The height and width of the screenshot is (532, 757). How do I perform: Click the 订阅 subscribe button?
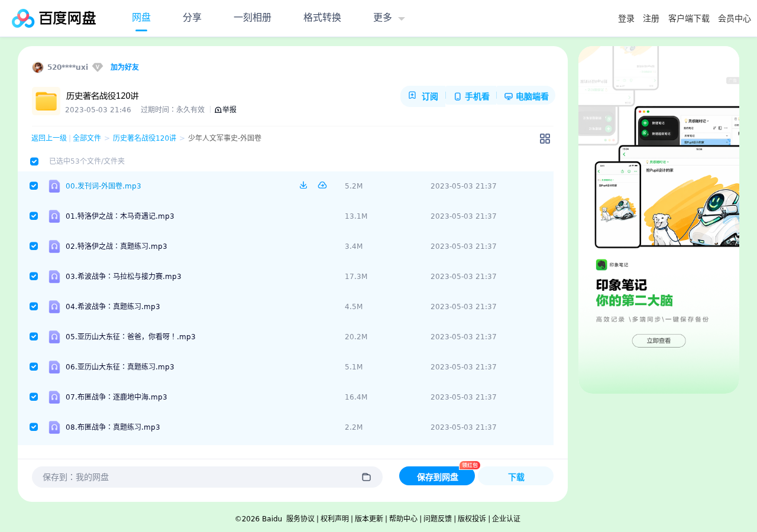click(x=423, y=96)
